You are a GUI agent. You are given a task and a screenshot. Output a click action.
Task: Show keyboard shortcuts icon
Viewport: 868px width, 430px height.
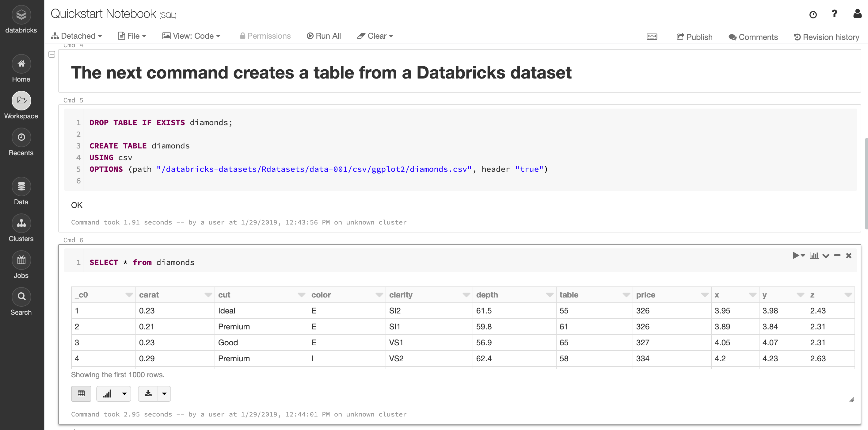point(652,37)
